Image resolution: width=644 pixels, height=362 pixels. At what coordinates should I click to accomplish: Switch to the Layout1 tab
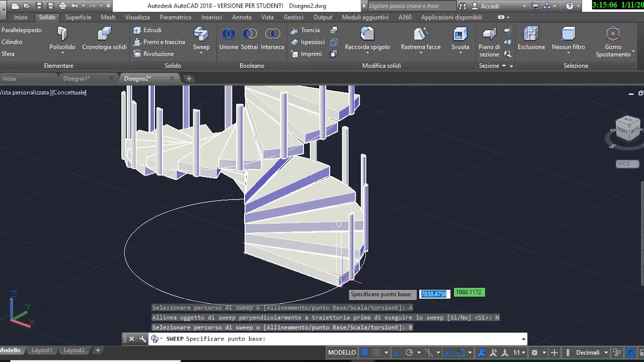(x=42, y=350)
